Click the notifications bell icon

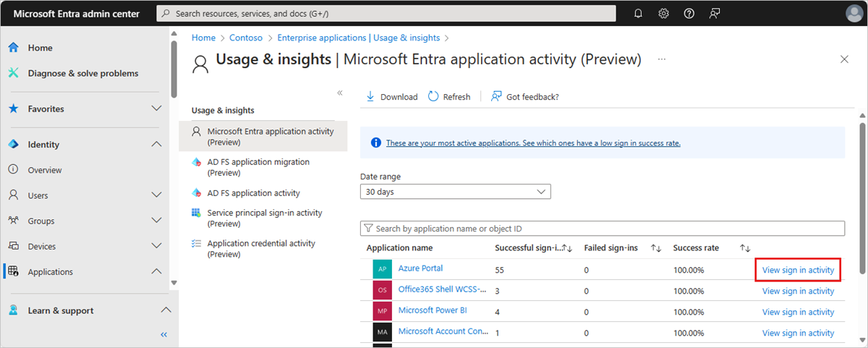(638, 13)
